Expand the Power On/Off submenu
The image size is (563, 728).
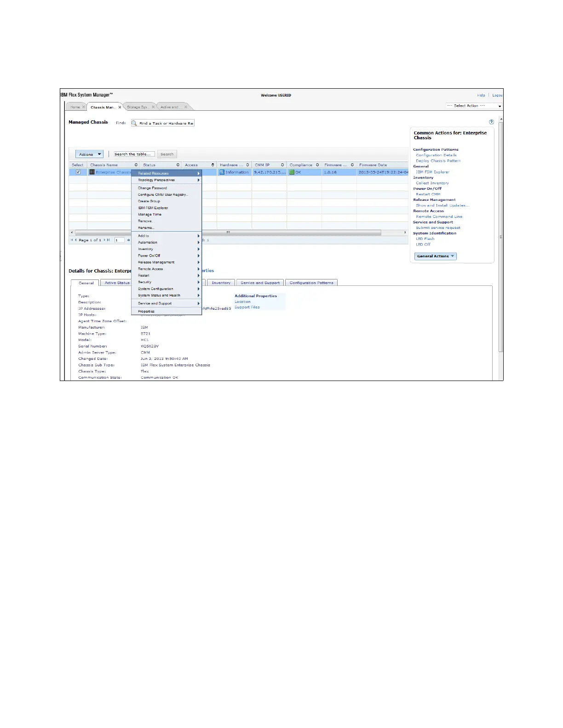(167, 256)
